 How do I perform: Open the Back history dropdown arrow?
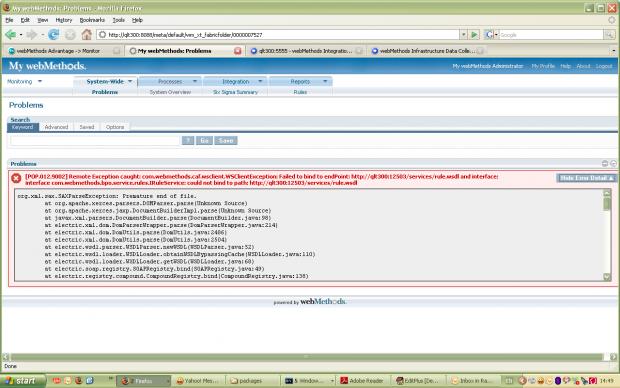pos(21,35)
